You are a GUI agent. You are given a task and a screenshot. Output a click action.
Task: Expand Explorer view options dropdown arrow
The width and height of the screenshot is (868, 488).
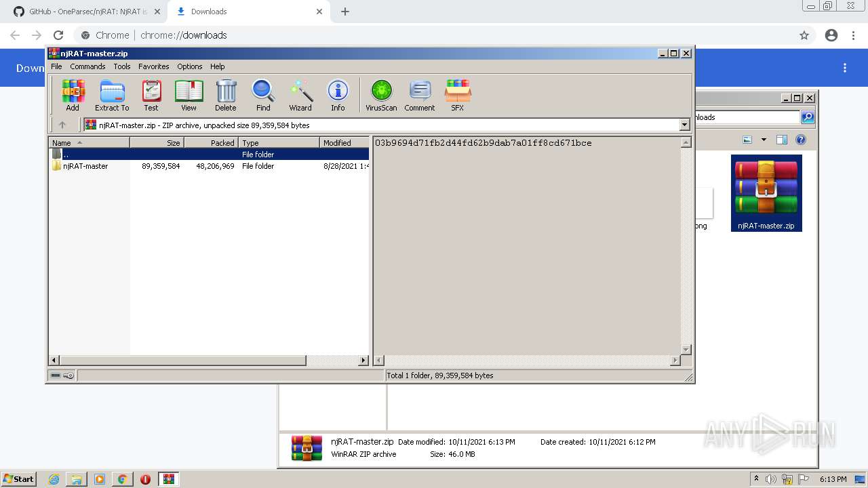764,140
